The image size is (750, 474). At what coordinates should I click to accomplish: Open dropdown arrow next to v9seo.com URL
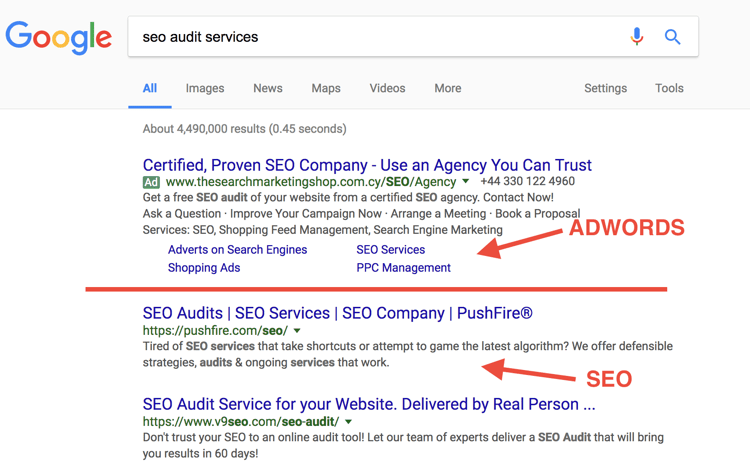point(349,421)
